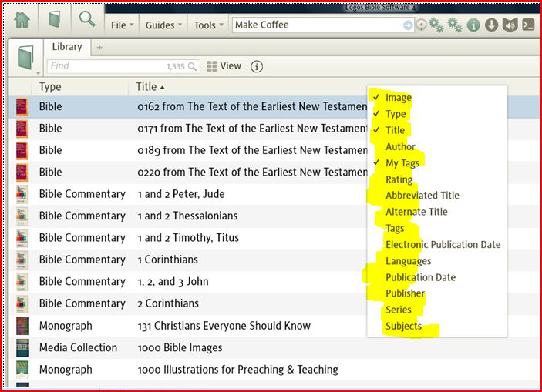
Task: Click the magnifier in the Find box
Action: click(x=192, y=66)
